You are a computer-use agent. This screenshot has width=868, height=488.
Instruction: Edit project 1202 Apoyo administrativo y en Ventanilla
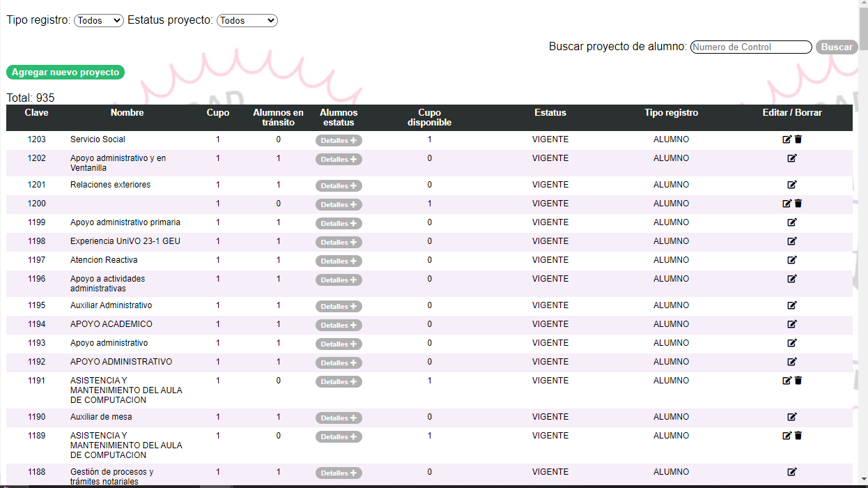[x=792, y=158]
